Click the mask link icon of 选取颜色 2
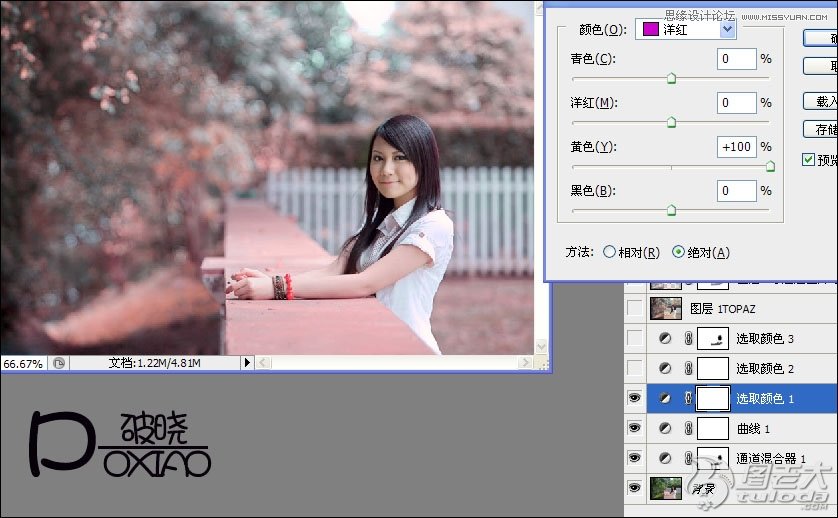Viewport: 838px width, 518px height. pyautogui.click(x=688, y=368)
